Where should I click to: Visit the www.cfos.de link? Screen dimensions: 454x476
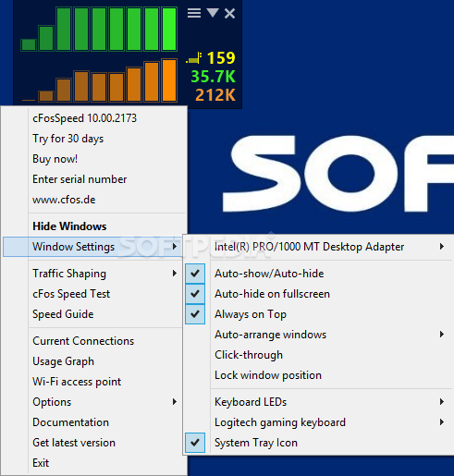(64, 200)
